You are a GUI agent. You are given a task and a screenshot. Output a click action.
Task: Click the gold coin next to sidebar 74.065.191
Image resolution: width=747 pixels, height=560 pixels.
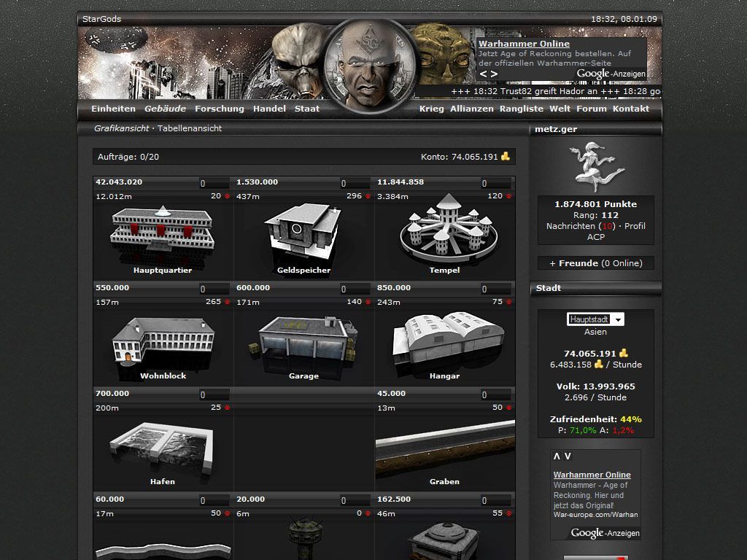pyautogui.click(x=623, y=353)
